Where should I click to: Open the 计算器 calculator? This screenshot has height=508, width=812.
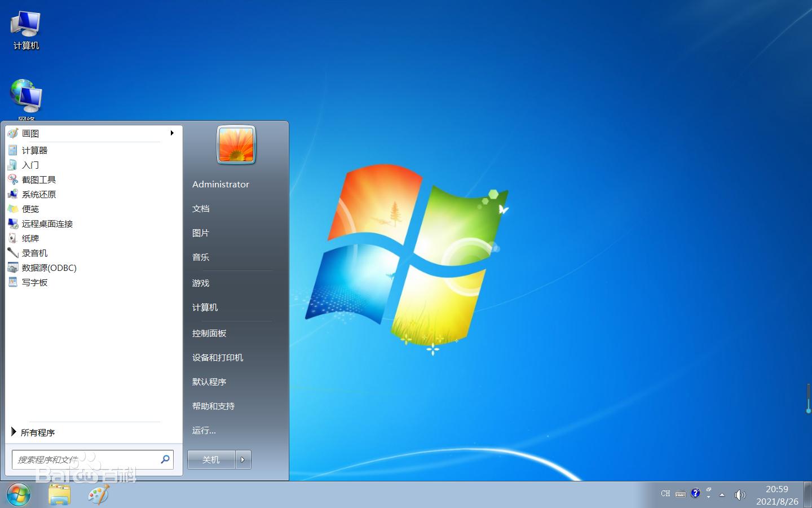pyautogui.click(x=35, y=150)
